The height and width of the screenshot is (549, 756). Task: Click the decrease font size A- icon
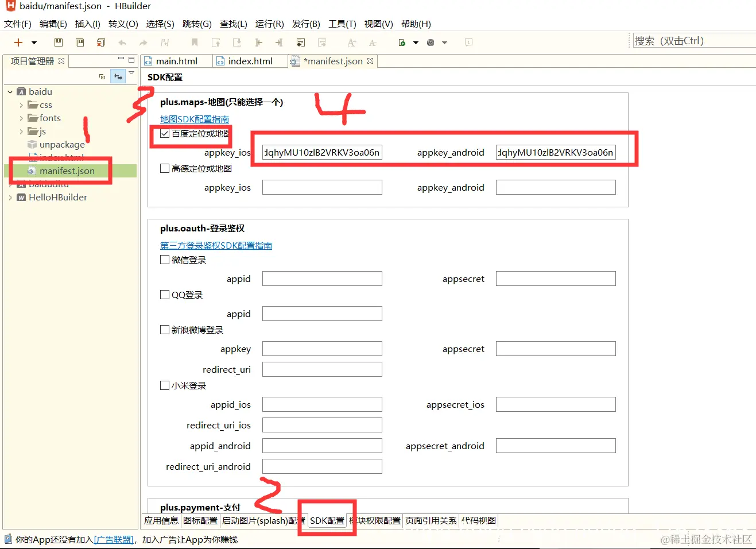click(373, 42)
